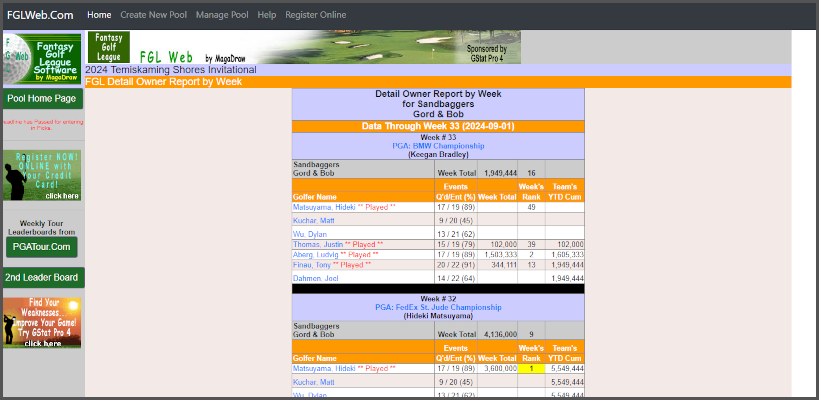The width and height of the screenshot is (819, 400).
Task: Click FGL Detail Owner Report by Week heading
Action: (x=163, y=82)
